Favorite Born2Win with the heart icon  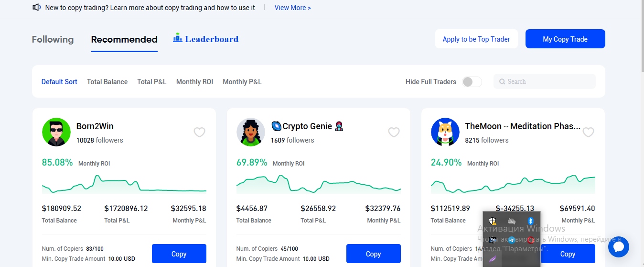pyautogui.click(x=199, y=132)
